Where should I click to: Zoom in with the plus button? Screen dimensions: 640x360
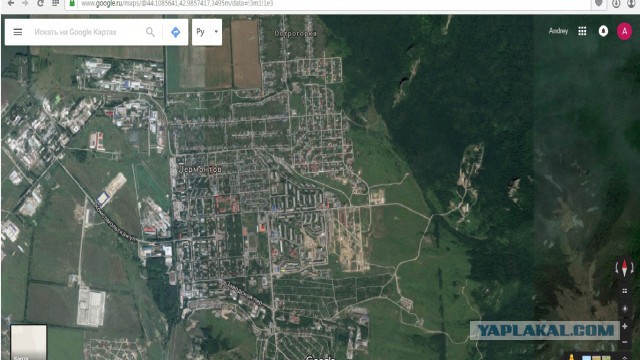click(x=624, y=326)
